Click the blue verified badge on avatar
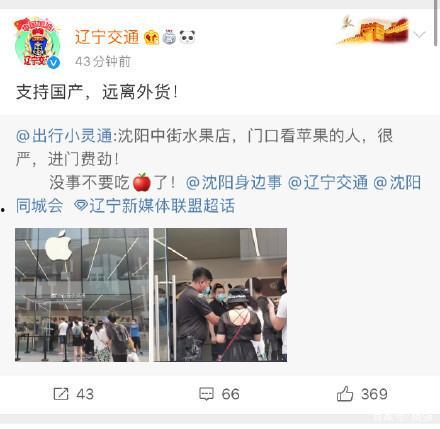 point(54,62)
